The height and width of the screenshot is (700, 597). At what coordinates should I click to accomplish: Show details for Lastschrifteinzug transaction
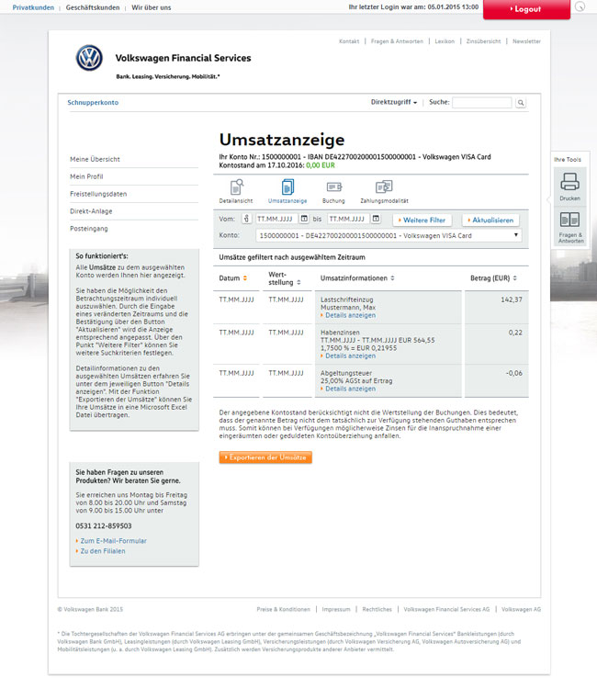[350, 315]
